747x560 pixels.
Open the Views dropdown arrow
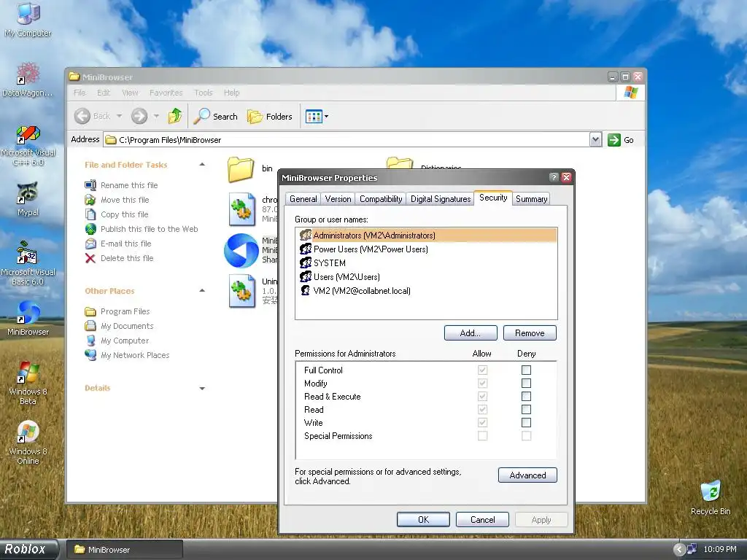[326, 116]
